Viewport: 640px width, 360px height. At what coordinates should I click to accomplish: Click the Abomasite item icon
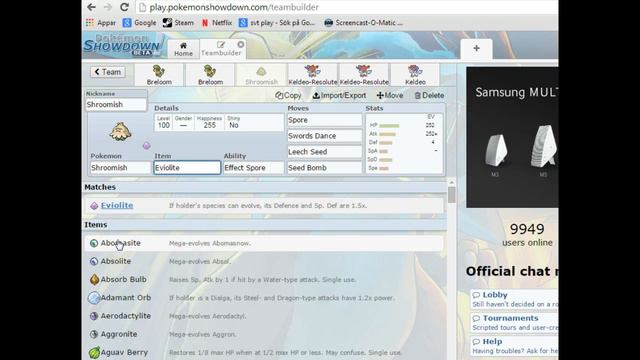pyautogui.click(x=94, y=243)
